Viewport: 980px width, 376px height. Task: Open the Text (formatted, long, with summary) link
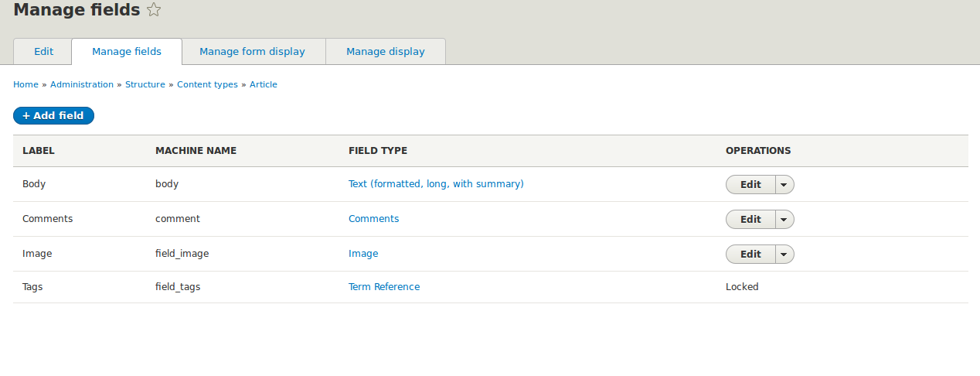tap(436, 184)
